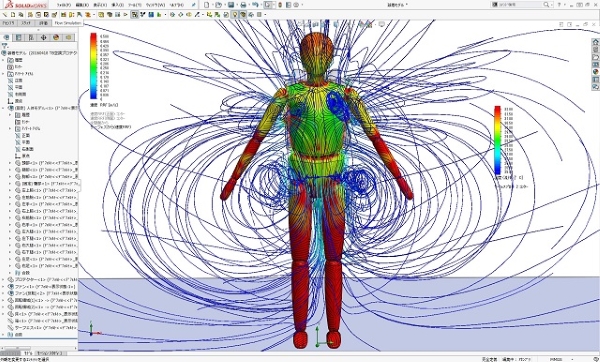
Task: Click the Save icon in top toolbar
Action: [x=231, y=5]
